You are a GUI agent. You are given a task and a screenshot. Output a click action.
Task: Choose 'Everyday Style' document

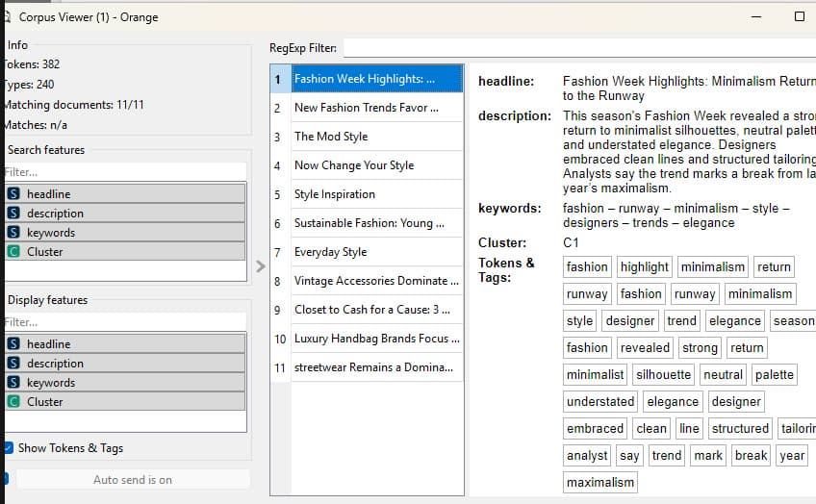(376, 252)
